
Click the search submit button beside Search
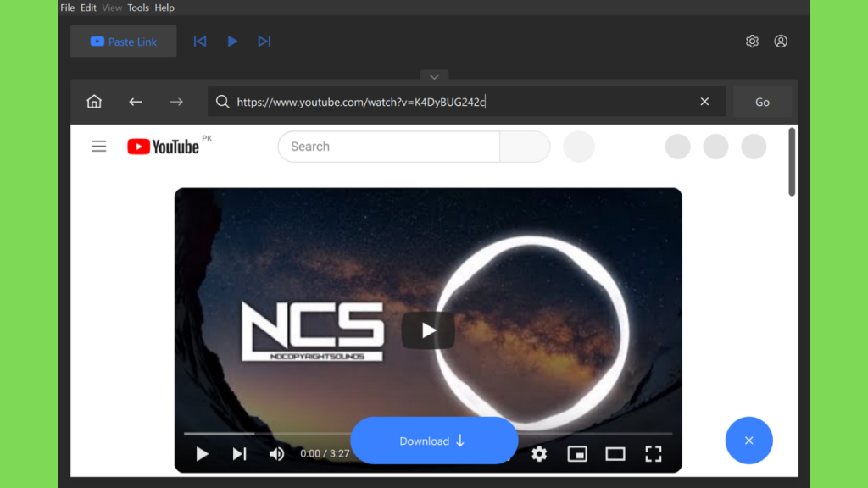coord(525,147)
